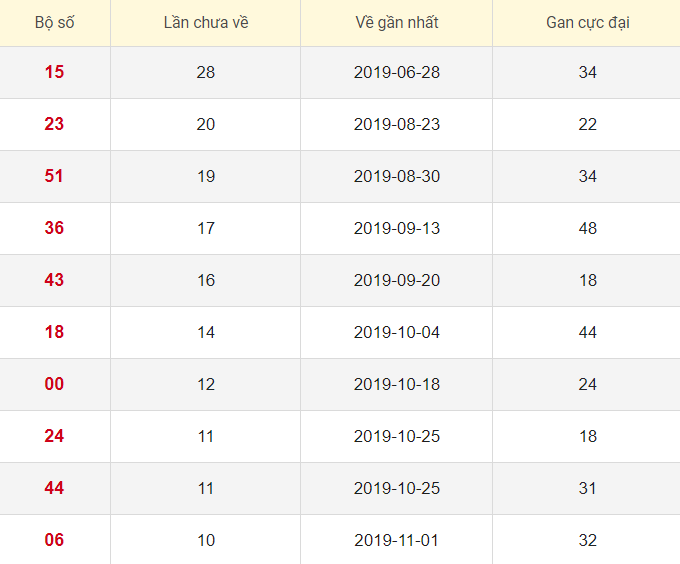This screenshot has height=564, width=680.
Task: Select the red number 23
Action: [x=54, y=124]
